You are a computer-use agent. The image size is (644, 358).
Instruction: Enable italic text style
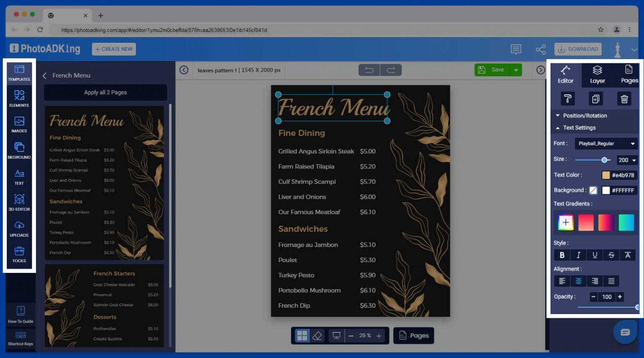pyautogui.click(x=578, y=255)
